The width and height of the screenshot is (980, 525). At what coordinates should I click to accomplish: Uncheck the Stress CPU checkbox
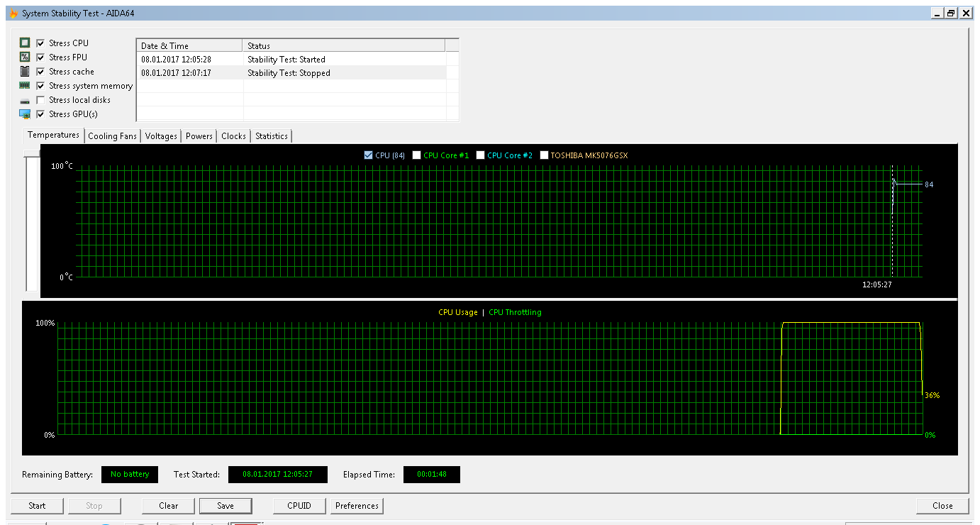[41, 43]
